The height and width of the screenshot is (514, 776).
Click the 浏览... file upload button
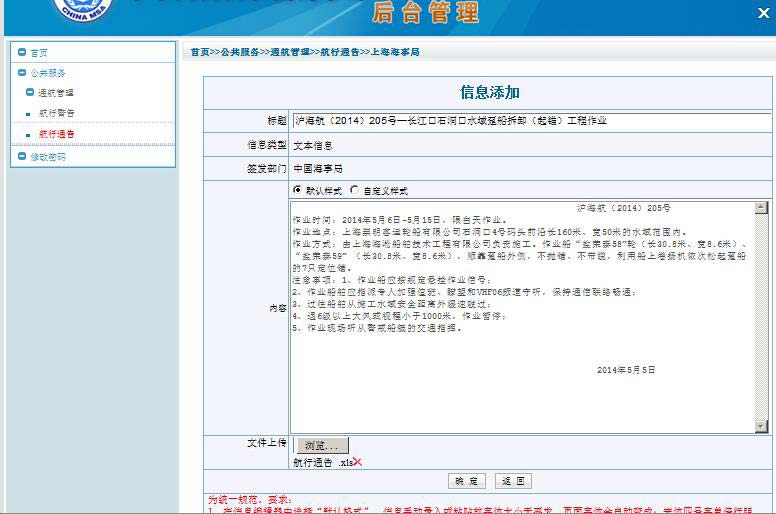coord(322,445)
